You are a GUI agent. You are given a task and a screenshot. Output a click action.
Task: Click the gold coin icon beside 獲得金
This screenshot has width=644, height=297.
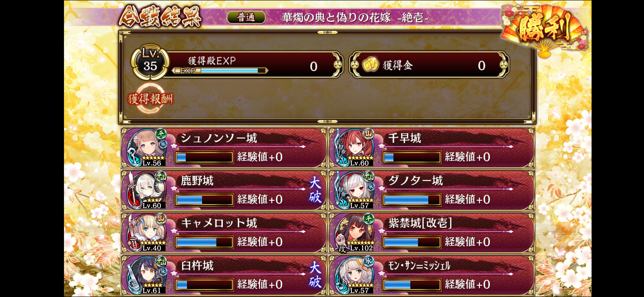(370, 65)
